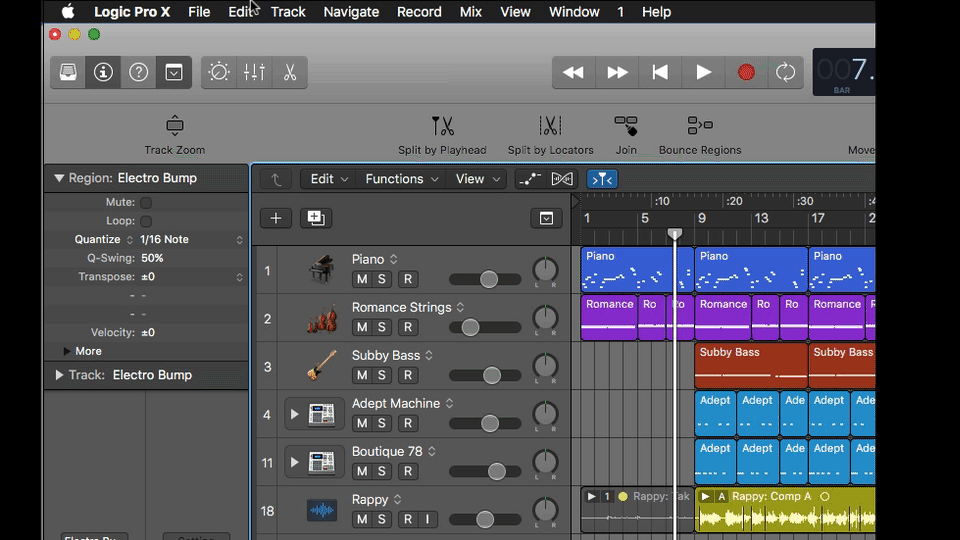Record-enable Romance Strings track
The width and height of the screenshot is (960, 540).
(408, 328)
